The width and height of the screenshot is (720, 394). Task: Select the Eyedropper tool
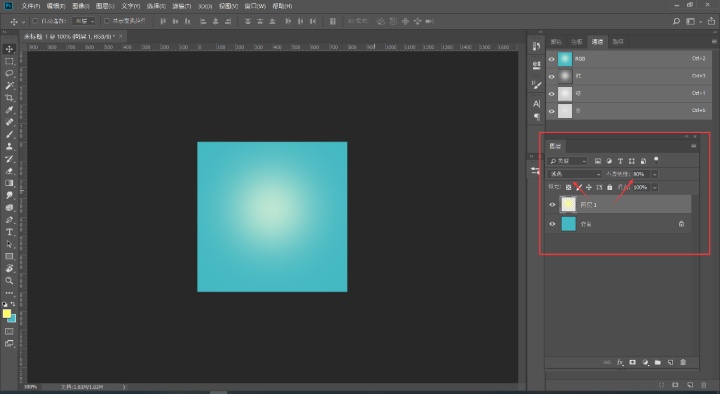pos(9,110)
